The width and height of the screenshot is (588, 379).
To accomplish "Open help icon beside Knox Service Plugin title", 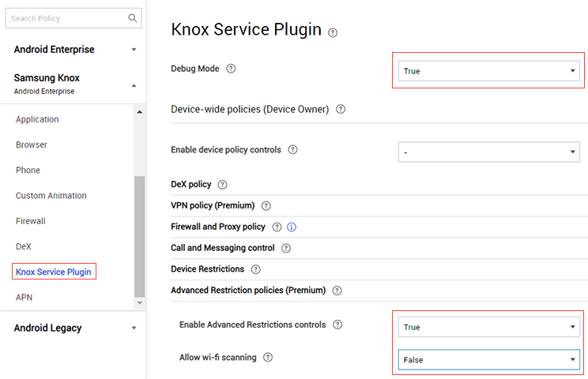I will click(x=333, y=33).
